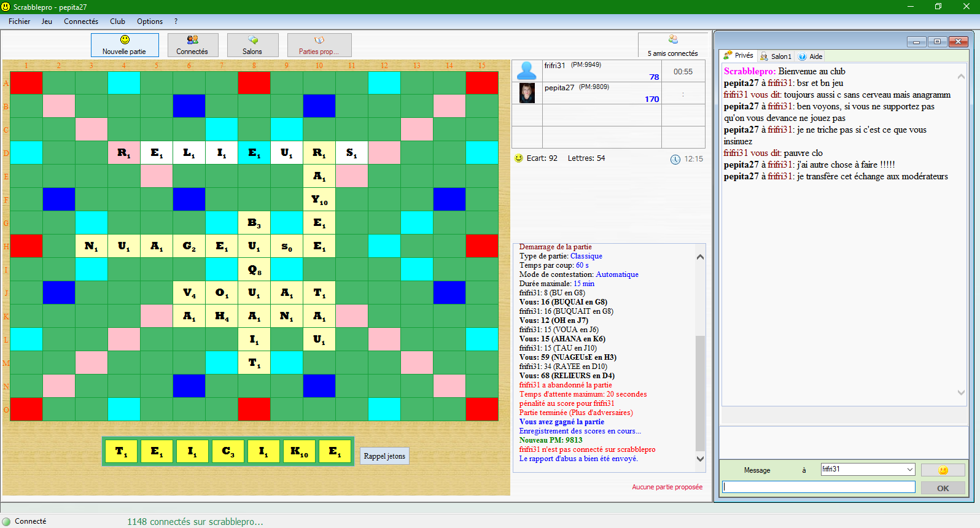
Task: Click the V tile on board row J
Action: point(189,293)
